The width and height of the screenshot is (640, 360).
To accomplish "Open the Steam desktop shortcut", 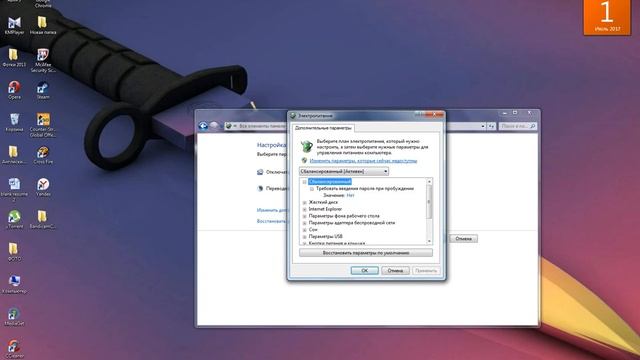I will click(43, 91).
